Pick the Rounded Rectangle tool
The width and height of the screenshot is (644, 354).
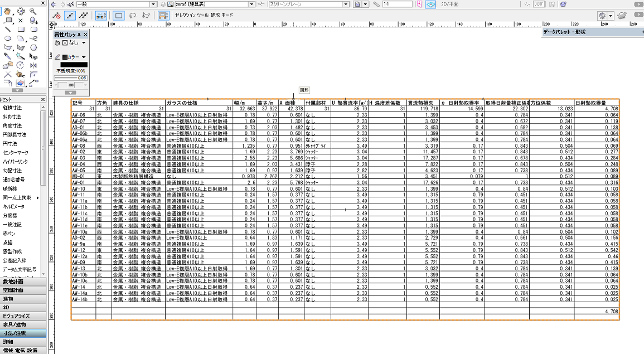33,30
